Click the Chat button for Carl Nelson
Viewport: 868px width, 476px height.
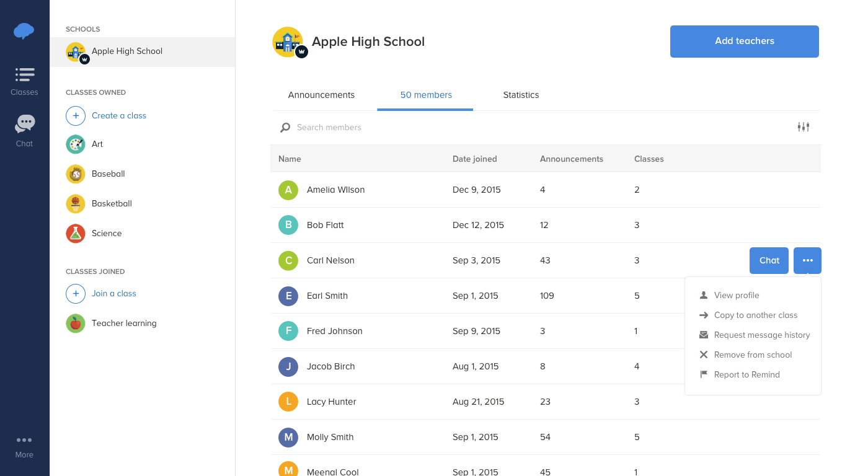[x=769, y=260]
